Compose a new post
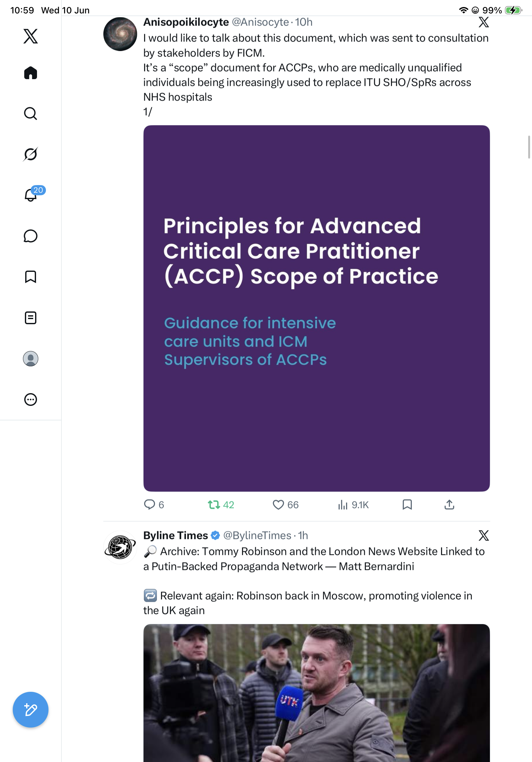The height and width of the screenshot is (762, 532). (31, 710)
